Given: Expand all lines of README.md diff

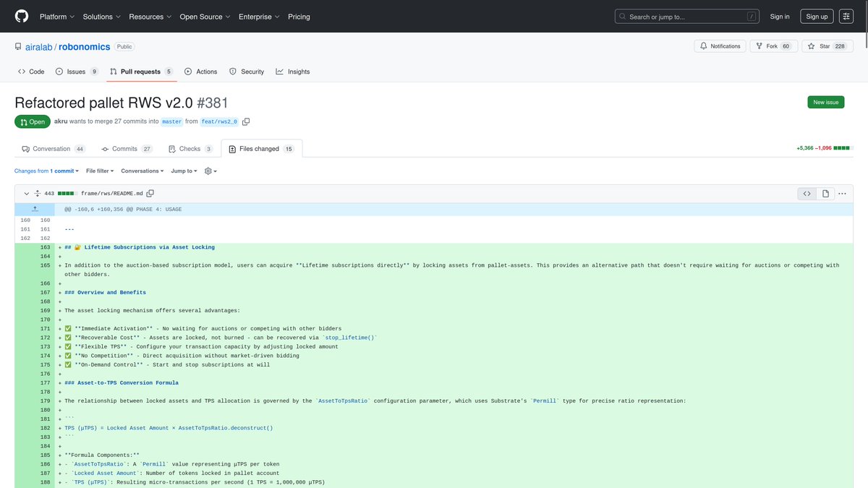Looking at the screenshot, I should [37, 194].
